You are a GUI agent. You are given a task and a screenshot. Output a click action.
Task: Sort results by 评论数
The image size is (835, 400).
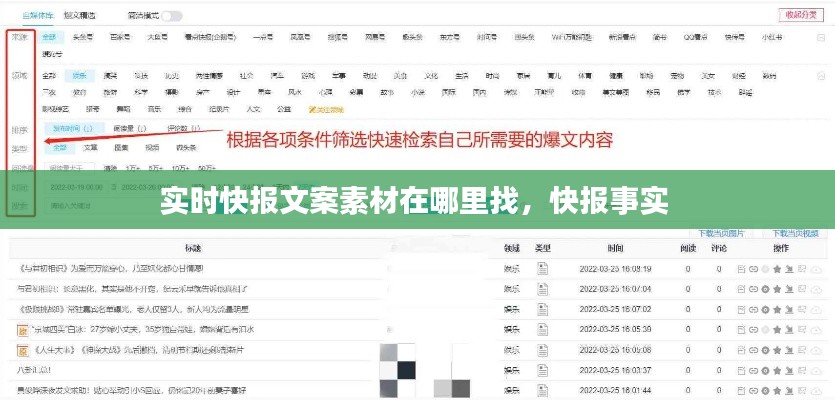pos(183,128)
